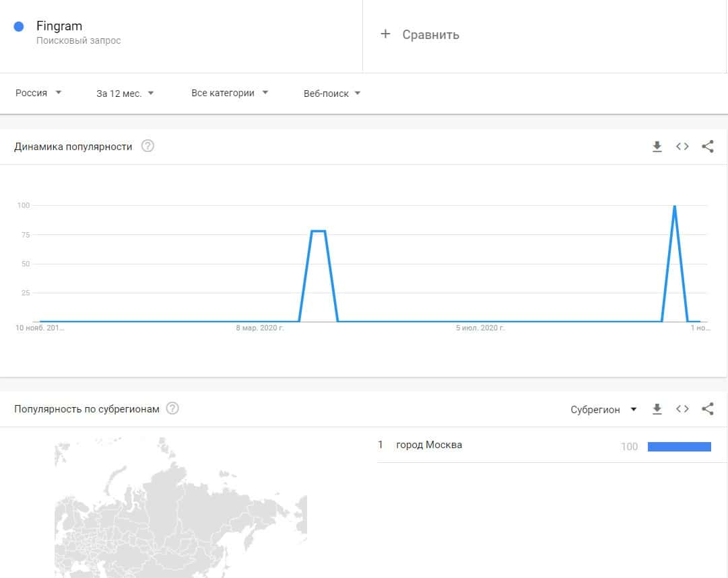This screenshot has width=728, height=578.
Task: Click the Сравнить compare button
Action: (420, 34)
